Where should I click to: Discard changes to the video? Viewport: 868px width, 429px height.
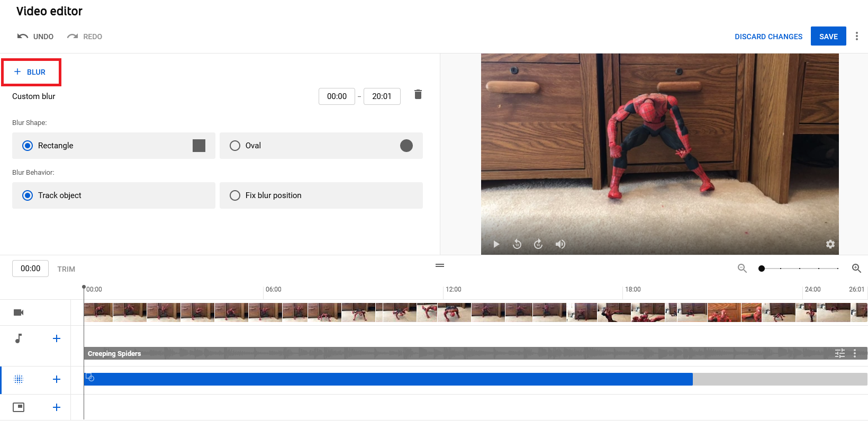[768, 37]
